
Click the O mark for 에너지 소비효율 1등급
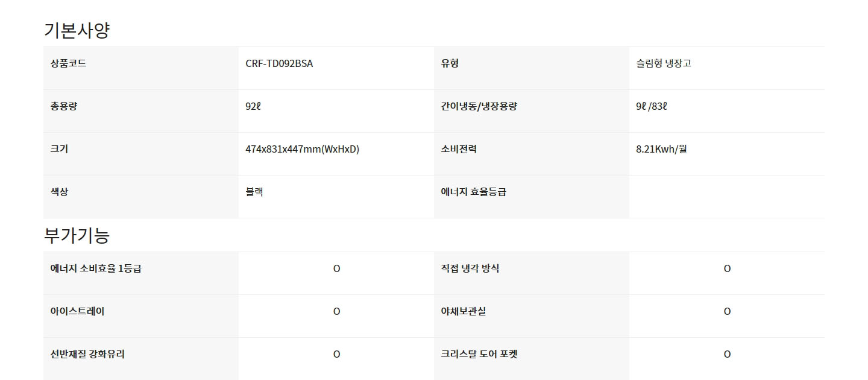pyautogui.click(x=336, y=268)
